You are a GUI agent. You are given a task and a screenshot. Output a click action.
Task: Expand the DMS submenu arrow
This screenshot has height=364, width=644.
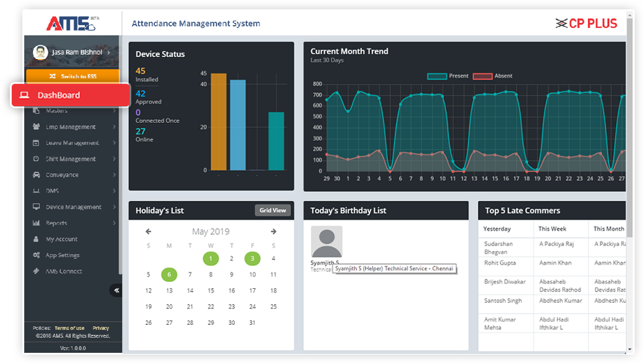click(x=114, y=191)
